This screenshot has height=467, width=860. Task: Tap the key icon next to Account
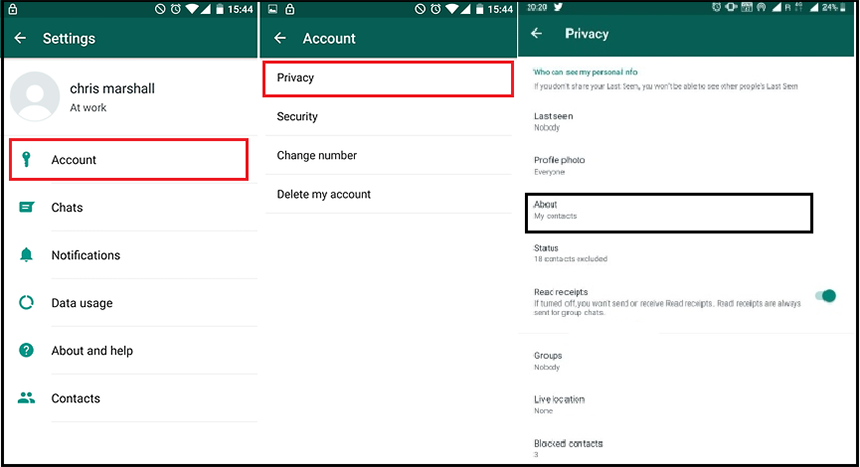(x=26, y=160)
